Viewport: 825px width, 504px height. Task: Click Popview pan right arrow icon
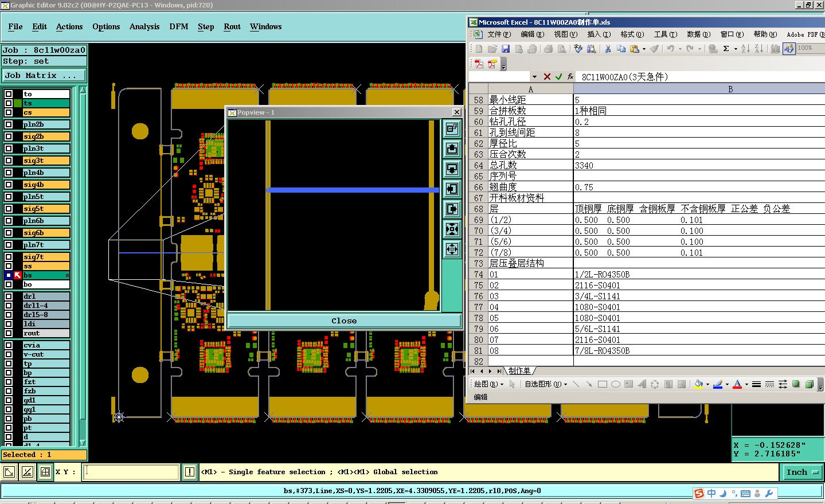[x=452, y=209]
